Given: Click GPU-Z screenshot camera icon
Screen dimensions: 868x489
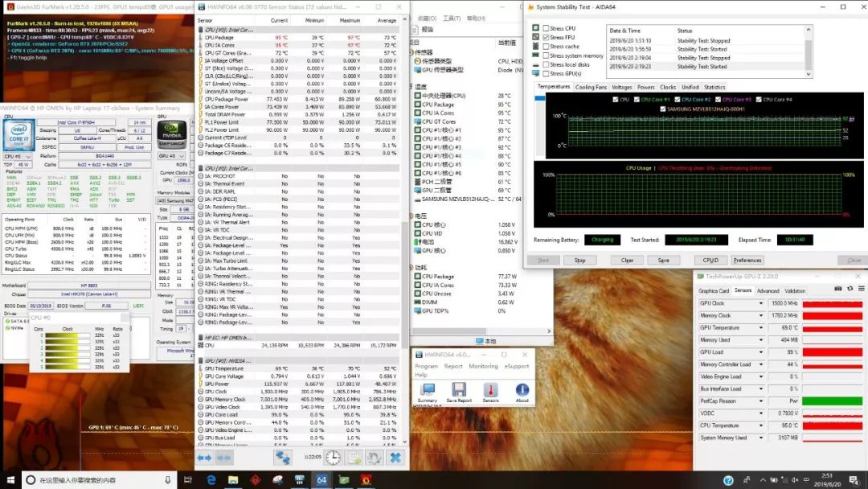Looking at the screenshot, I should pos(838,289).
